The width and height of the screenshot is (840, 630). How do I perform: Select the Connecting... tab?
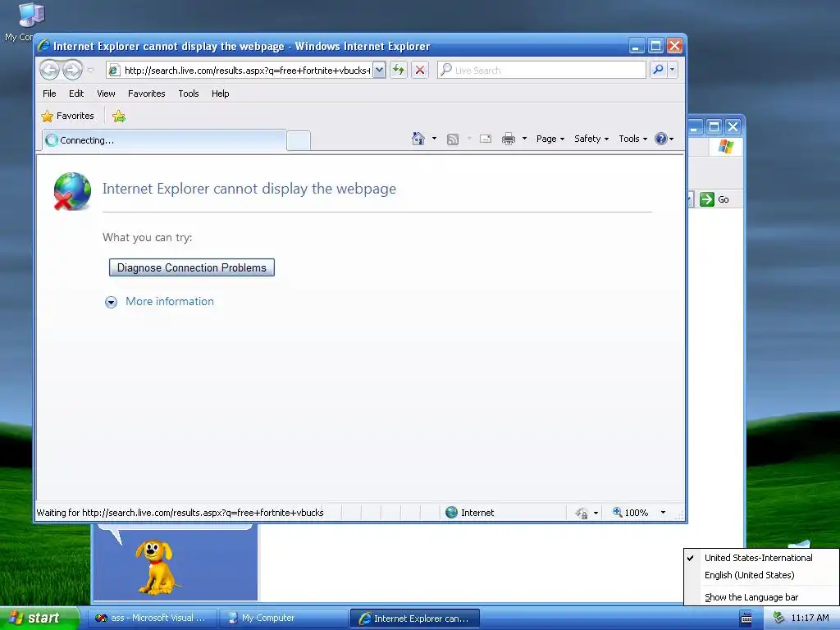[x=164, y=140]
